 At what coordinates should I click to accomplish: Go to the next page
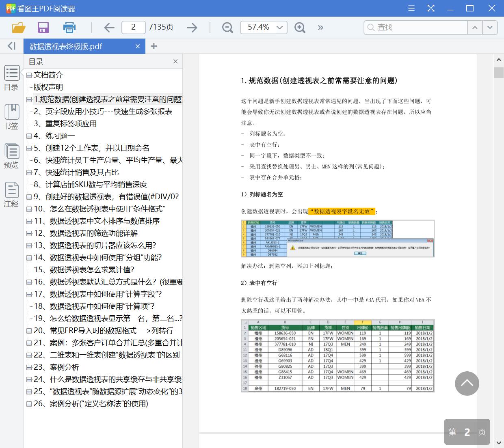pos(191,27)
